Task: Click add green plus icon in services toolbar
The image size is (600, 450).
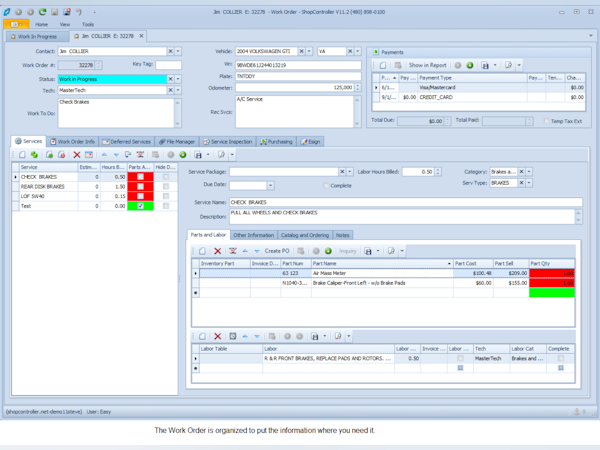Action: click(x=34, y=155)
